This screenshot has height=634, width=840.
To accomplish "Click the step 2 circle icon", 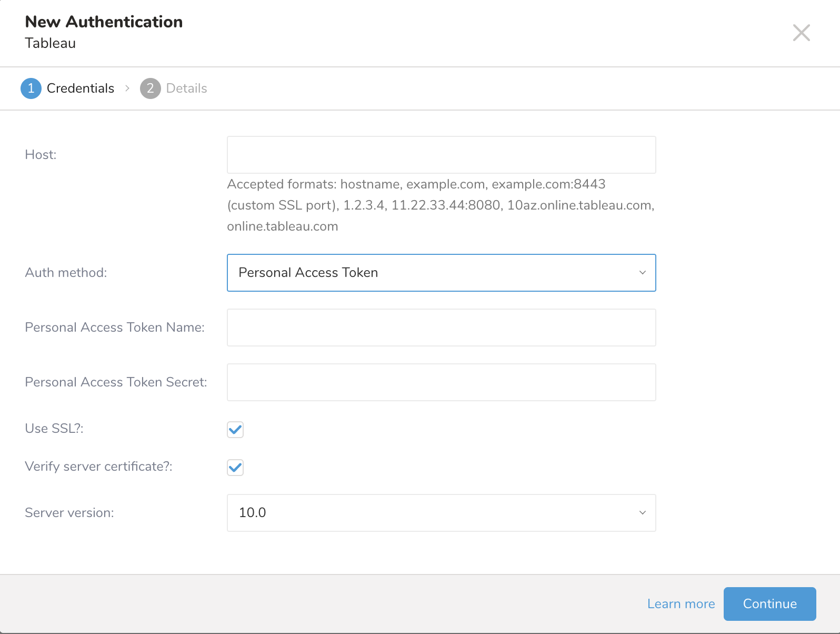I will [150, 88].
